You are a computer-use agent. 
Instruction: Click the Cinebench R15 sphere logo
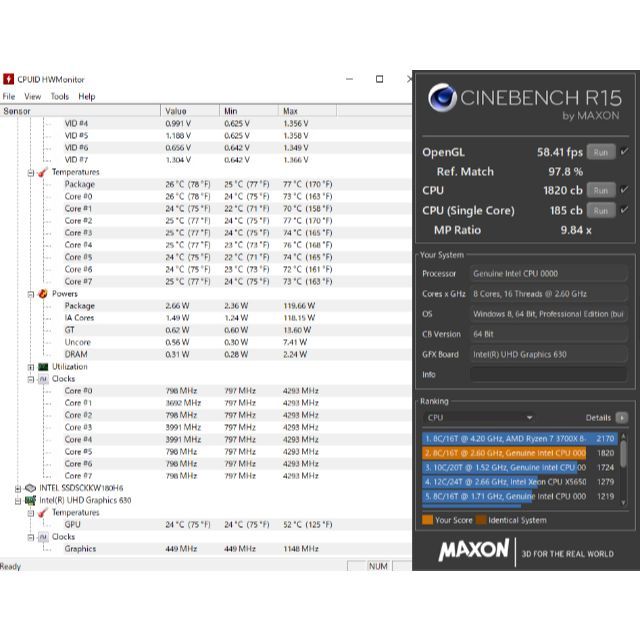click(x=442, y=98)
